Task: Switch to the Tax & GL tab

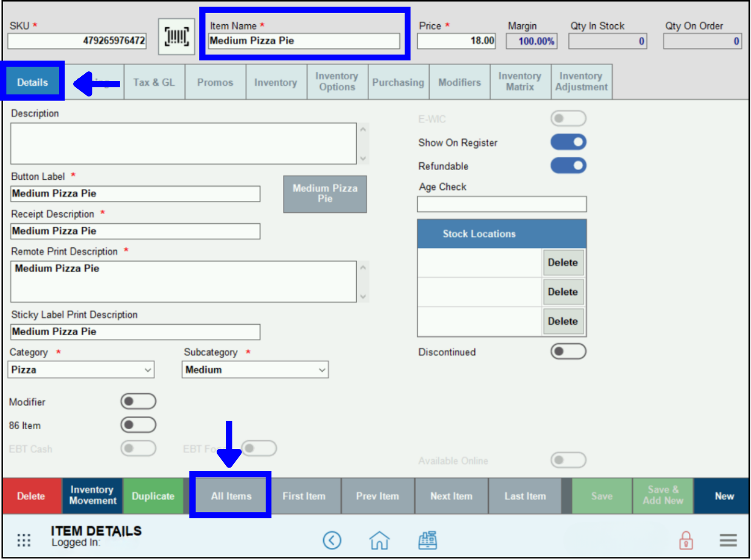Action: click(x=154, y=82)
